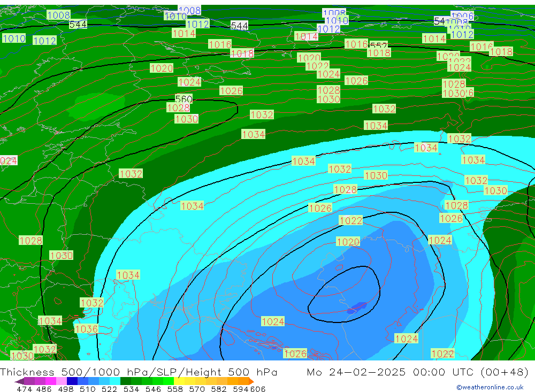Click the 1016 label left of 1018 at top center
The width and height of the screenshot is (535, 392).
[220, 44]
